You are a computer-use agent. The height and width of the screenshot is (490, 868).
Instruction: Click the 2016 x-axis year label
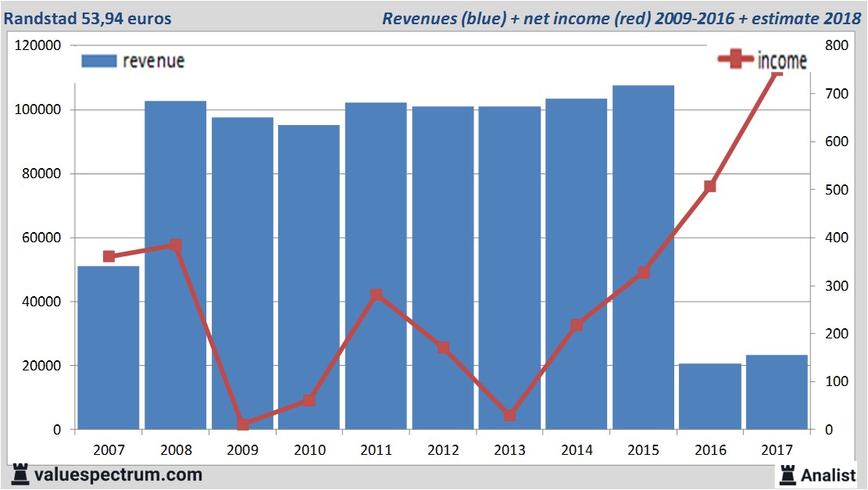click(x=710, y=449)
